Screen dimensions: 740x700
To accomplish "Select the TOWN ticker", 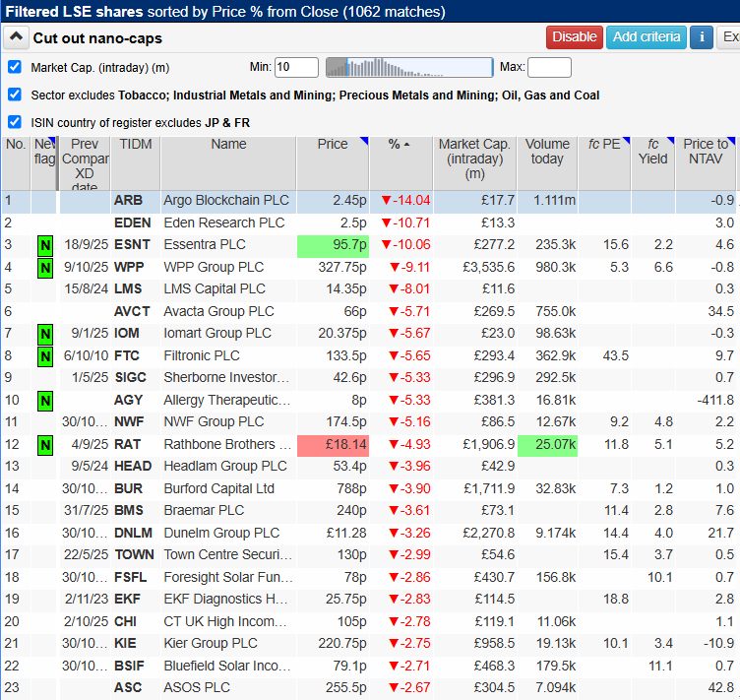I will tap(134, 554).
